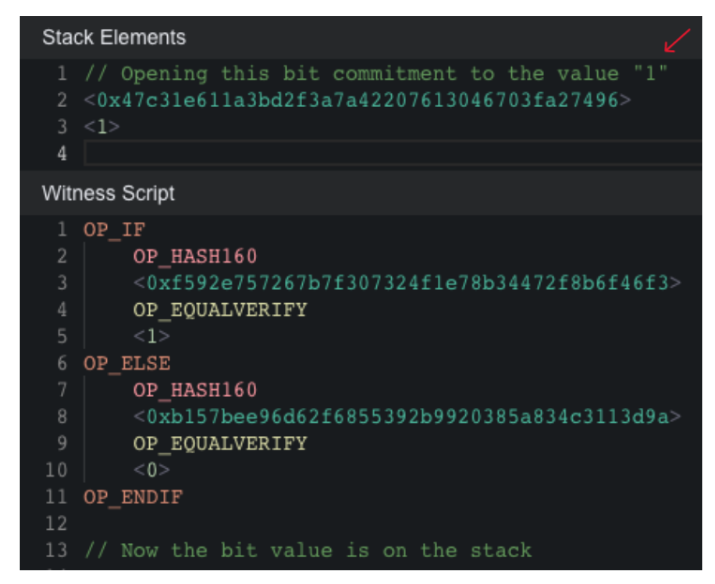Image resolution: width=715 pixels, height=584 pixels.
Task: Click the 0x47c31e611a3bd2f3 hex preimage value
Action: (358, 100)
